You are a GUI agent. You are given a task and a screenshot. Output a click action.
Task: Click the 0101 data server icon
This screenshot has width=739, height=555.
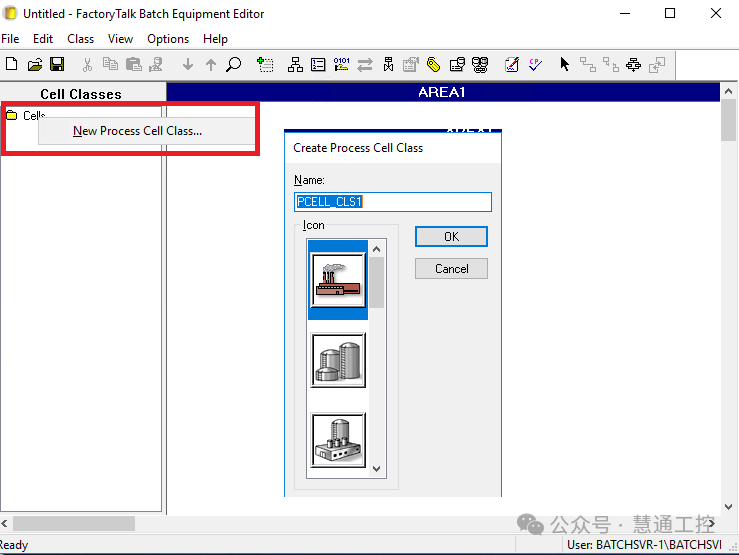click(341, 64)
